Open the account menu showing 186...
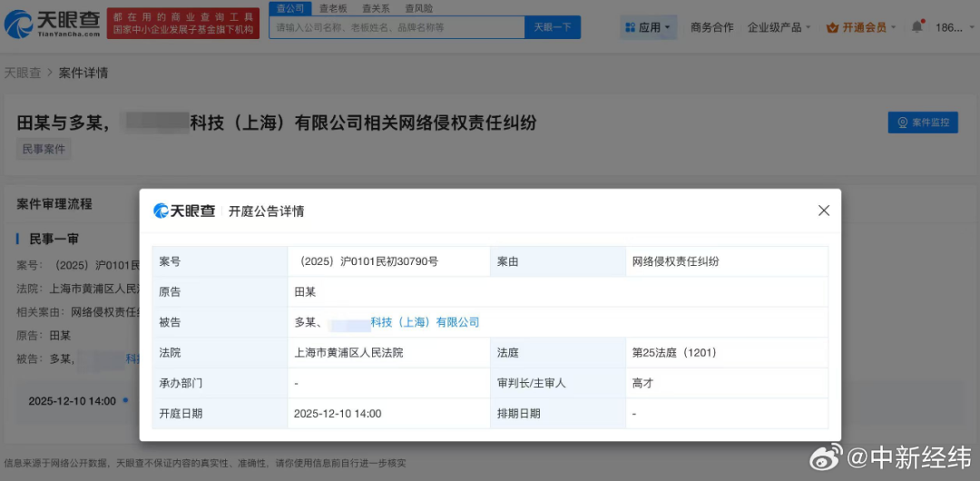The width and height of the screenshot is (980, 481). point(952,27)
